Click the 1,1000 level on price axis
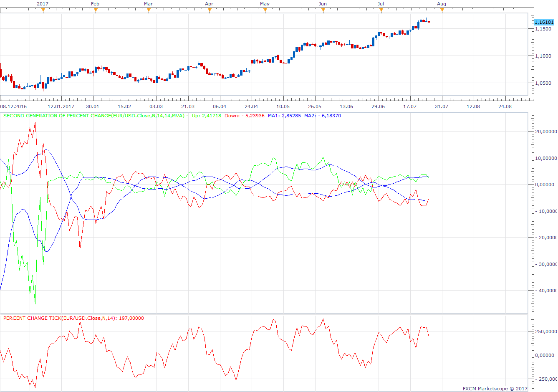Screen dimensions: 558x392 click(543, 56)
